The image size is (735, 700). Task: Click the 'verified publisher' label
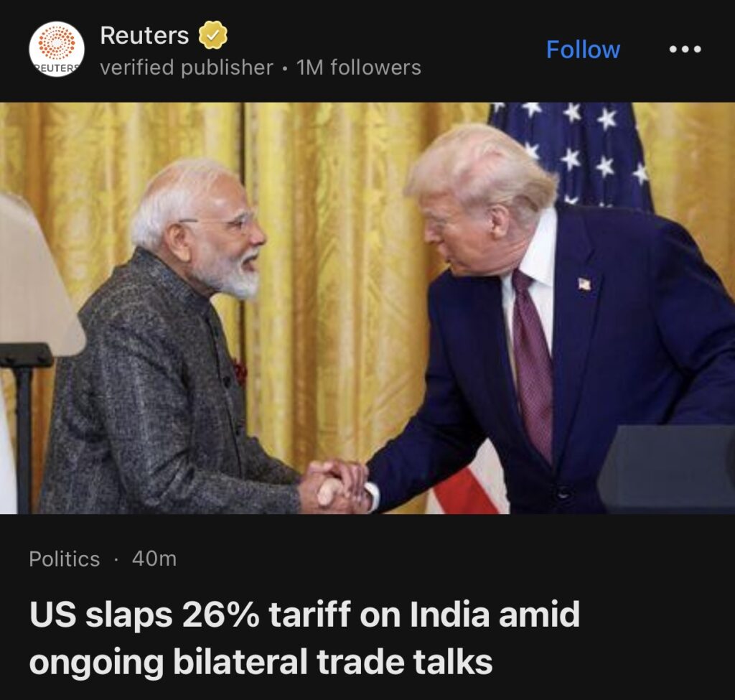[x=187, y=67]
